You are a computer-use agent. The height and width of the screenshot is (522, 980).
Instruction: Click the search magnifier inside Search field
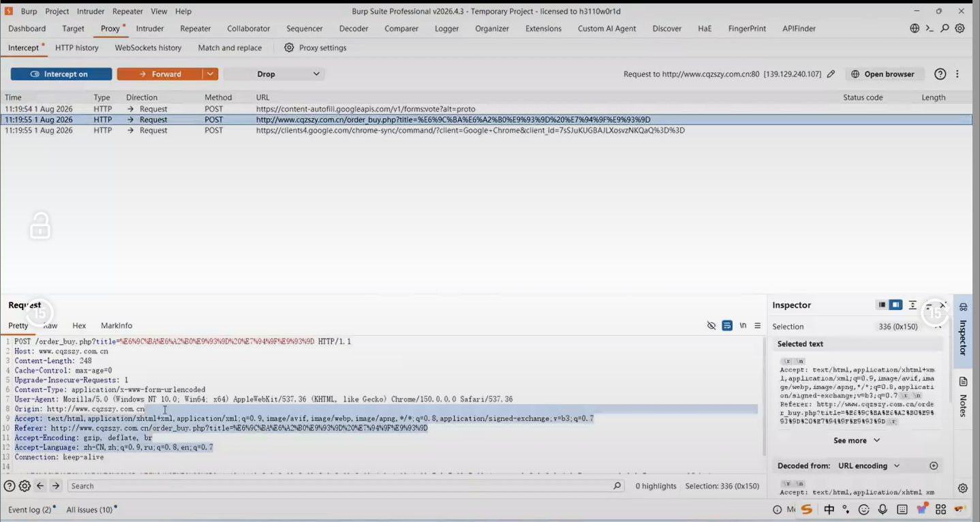[x=617, y=486]
